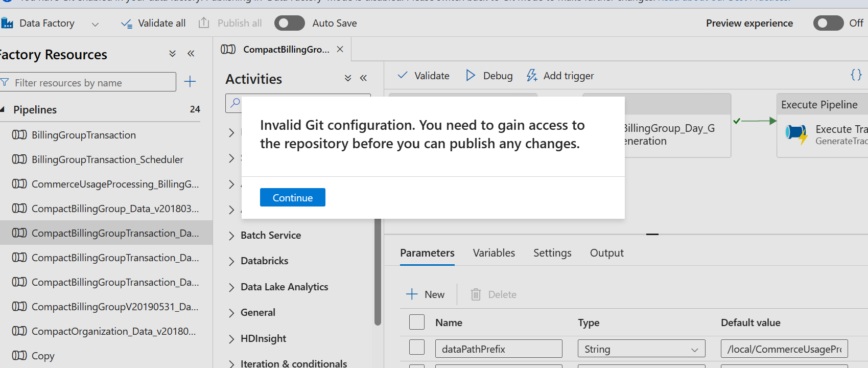Click the activities search magnifier icon

tap(235, 103)
